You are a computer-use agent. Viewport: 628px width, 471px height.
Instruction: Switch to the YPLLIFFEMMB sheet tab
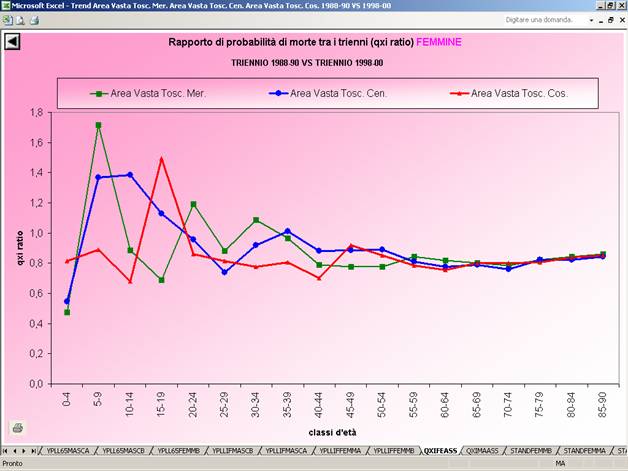[394, 451]
